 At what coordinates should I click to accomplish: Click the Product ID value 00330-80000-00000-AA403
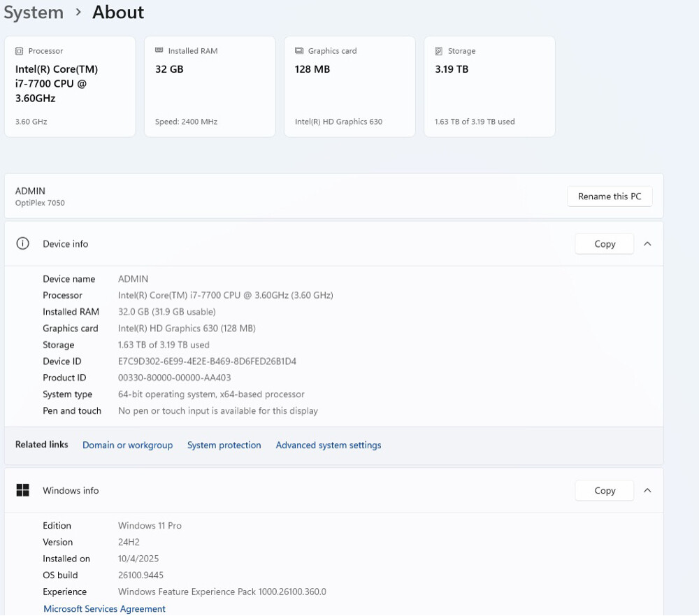[x=174, y=378]
